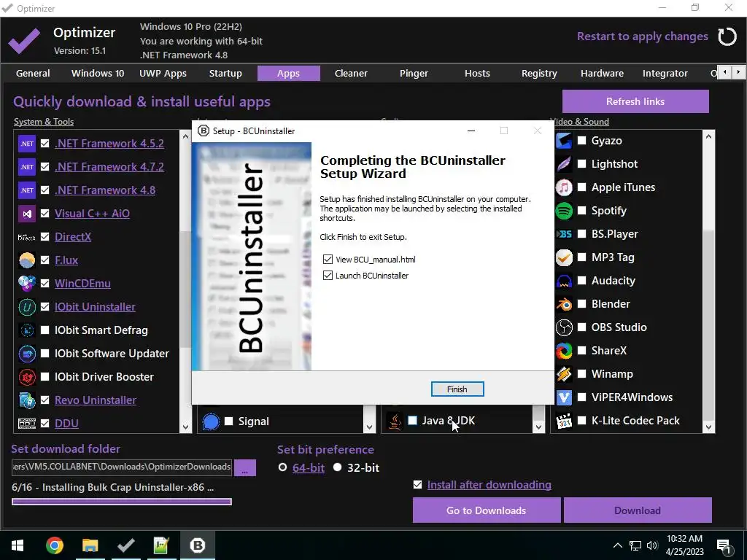
Task: Click the OBS Studio icon
Action: 564,327
